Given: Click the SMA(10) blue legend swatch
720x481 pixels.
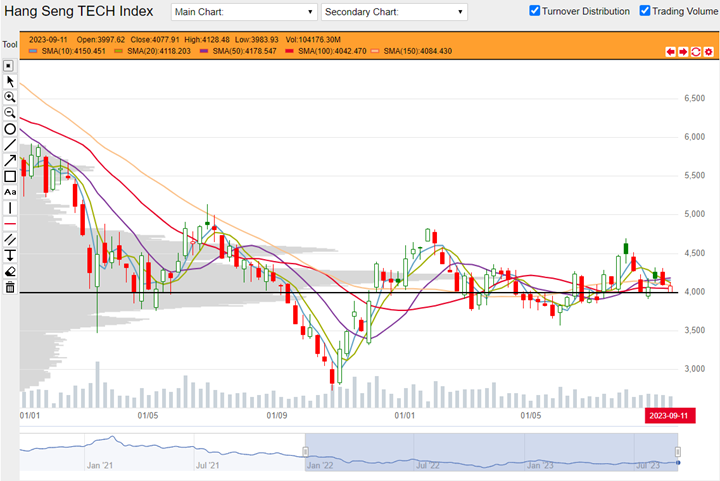Looking at the screenshot, I should pyautogui.click(x=33, y=51).
